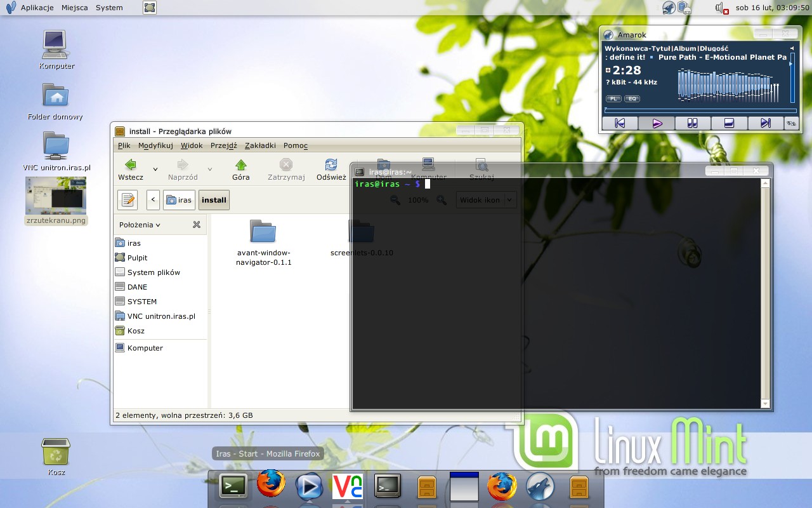Skip to next track in Amarok
This screenshot has height=508, width=812.
click(766, 123)
